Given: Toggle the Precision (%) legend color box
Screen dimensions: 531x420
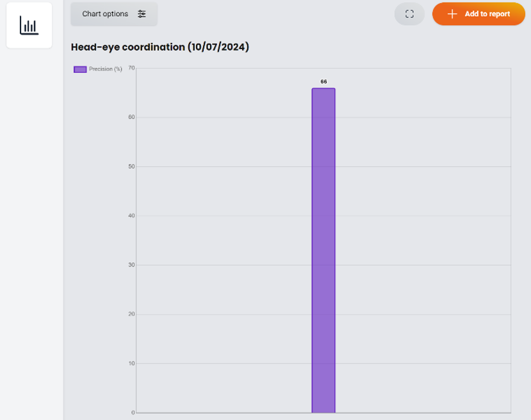Looking at the screenshot, I should pos(80,69).
